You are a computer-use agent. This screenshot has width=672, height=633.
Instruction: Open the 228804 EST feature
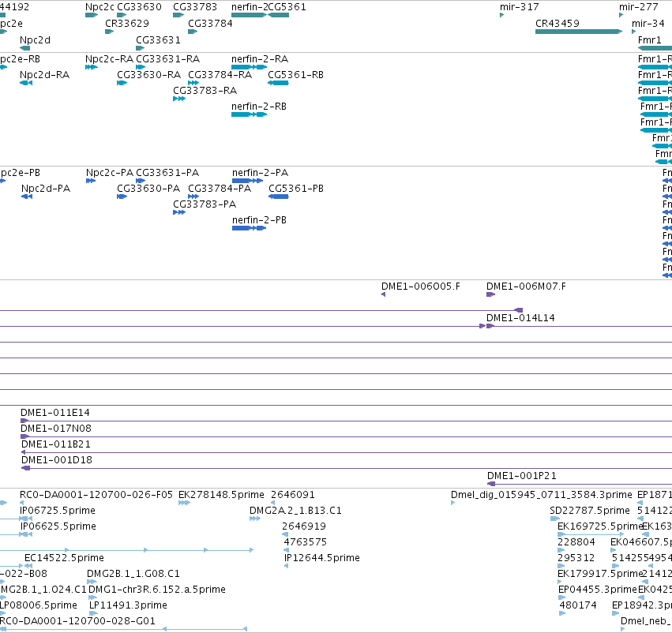point(561,550)
